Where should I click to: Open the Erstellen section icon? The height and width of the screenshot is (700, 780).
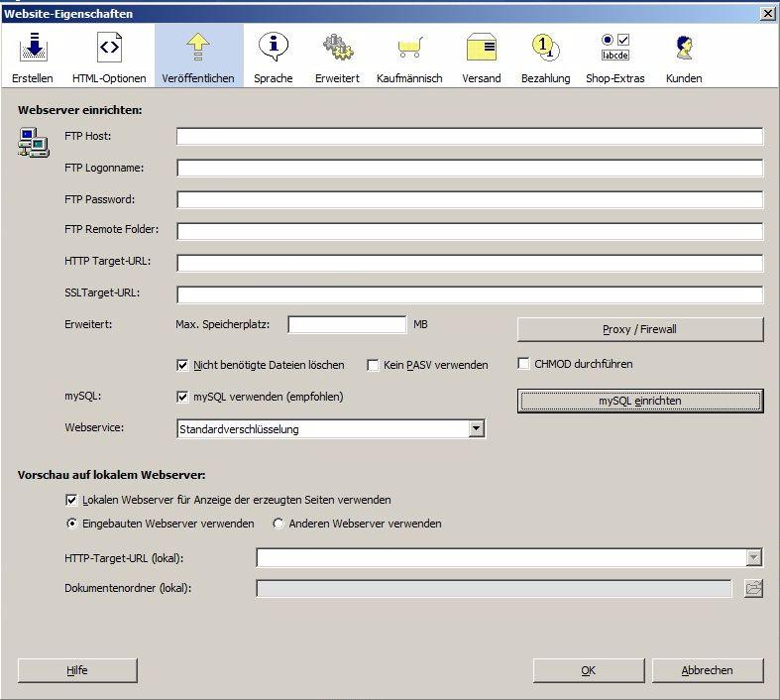coord(33,48)
